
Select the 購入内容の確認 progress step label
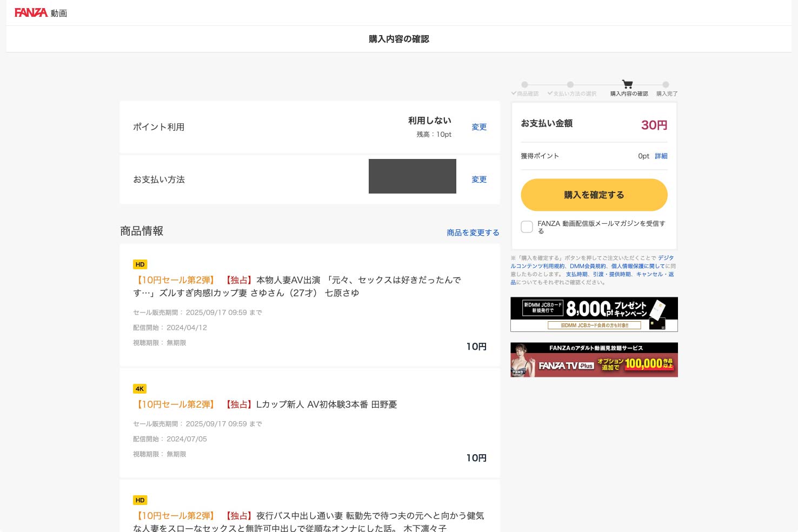629,94
